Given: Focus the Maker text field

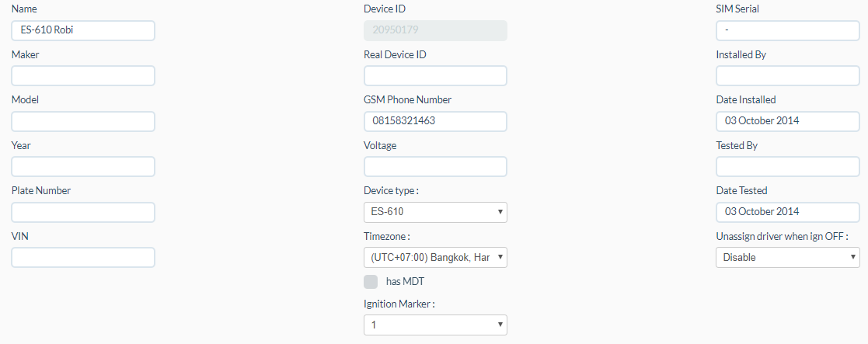Looking at the screenshot, I should click(x=83, y=76).
